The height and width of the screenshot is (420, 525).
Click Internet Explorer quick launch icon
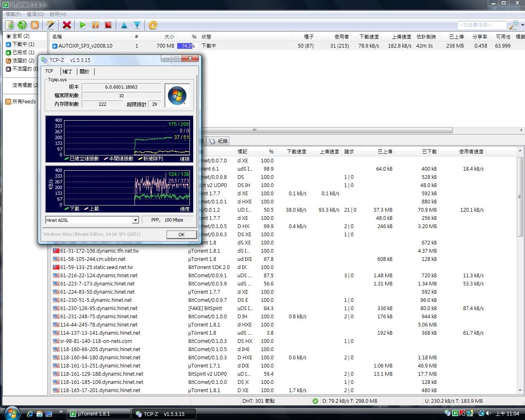30,414
